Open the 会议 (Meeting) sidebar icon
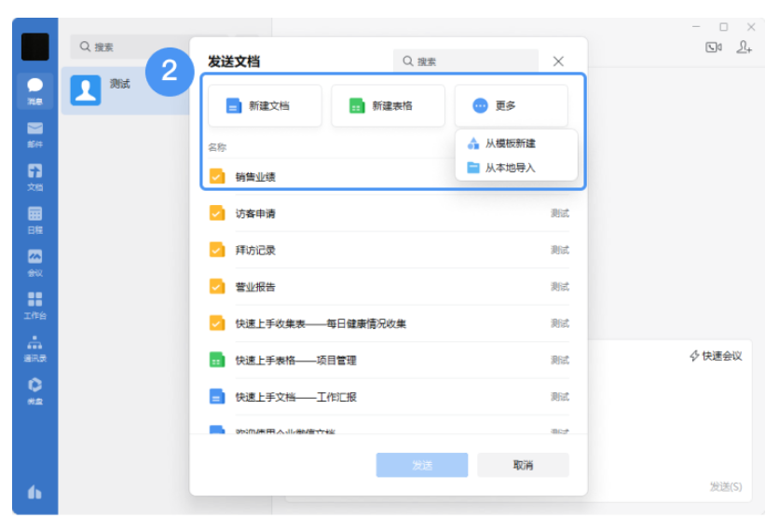 pos(34,262)
